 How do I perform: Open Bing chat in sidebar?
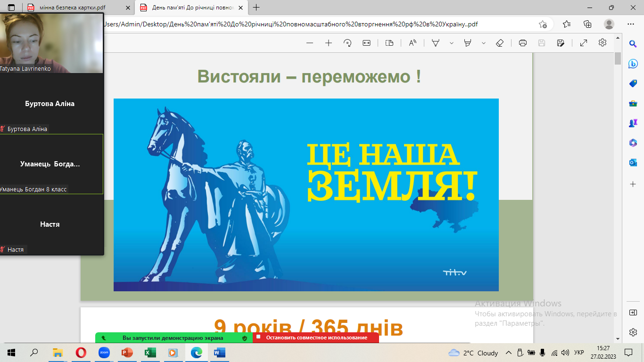(x=633, y=64)
